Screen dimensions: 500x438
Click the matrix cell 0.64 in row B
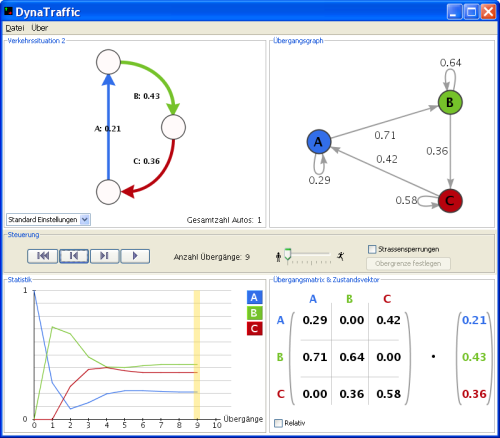click(x=352, y=357)
